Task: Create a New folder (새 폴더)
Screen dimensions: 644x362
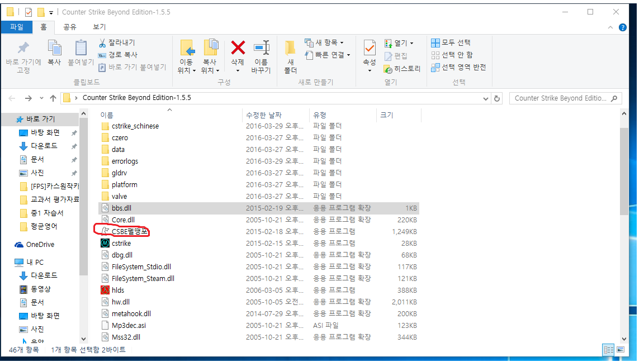Action: click(290, 56)
